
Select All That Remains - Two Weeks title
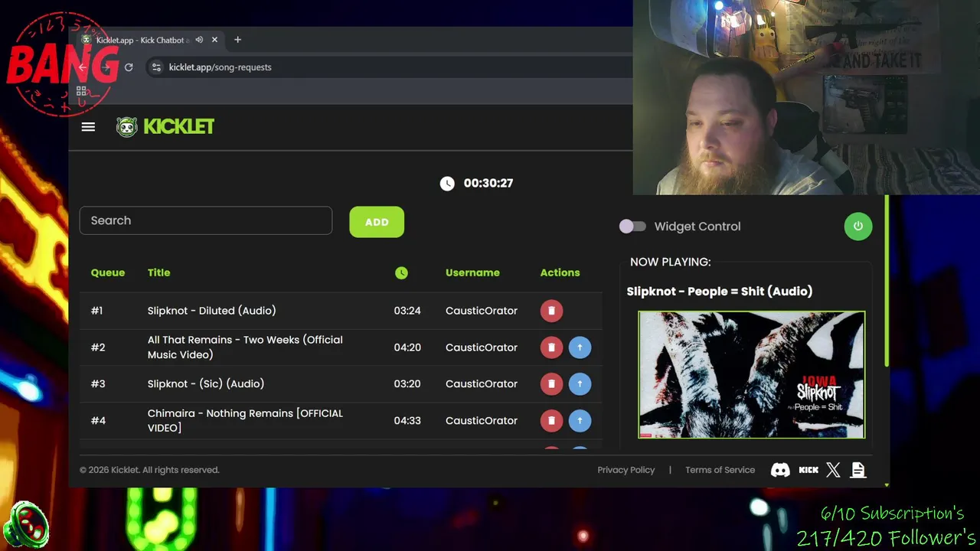click(x=245, y=347)
